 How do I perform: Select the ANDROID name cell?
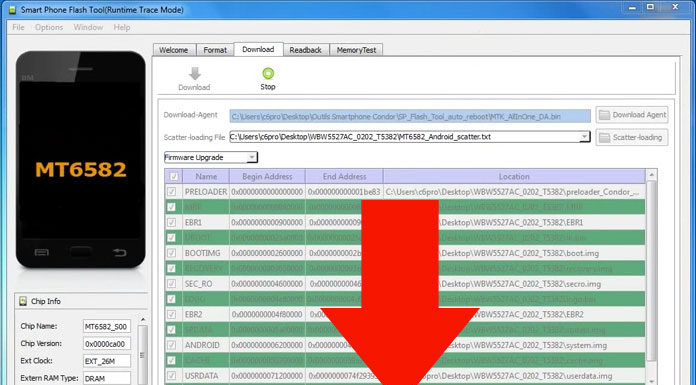206,345
